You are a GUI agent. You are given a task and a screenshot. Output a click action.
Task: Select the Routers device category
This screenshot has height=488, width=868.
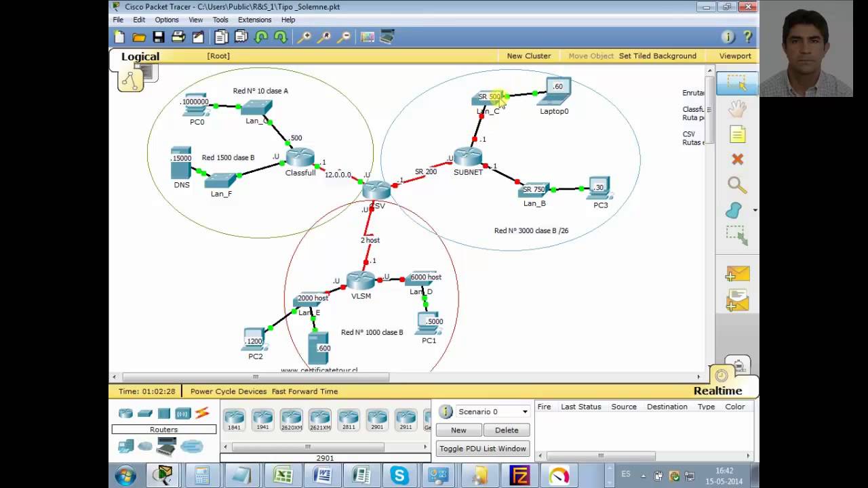(x=125, y=413)
